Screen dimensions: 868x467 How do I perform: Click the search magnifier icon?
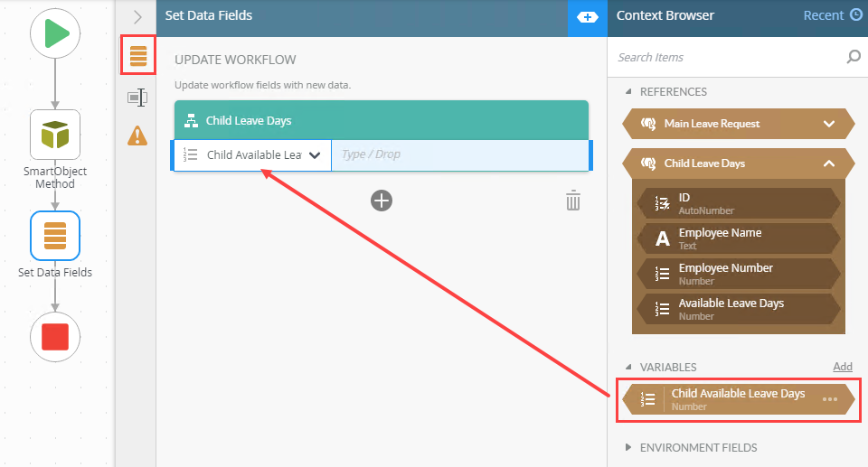[853, 57]
